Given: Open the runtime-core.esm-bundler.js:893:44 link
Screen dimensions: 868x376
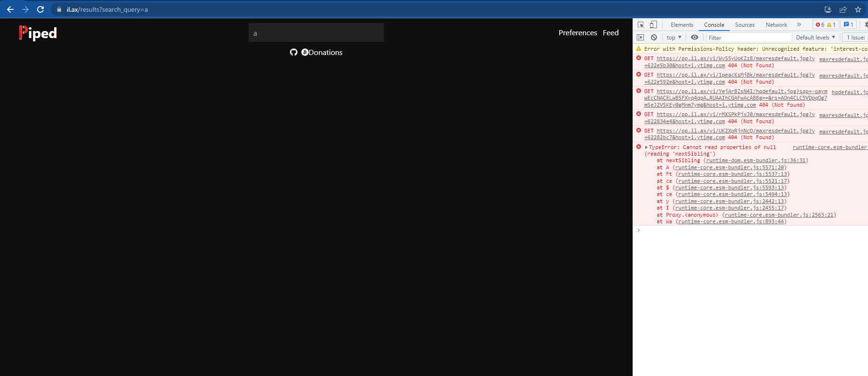Looking at the screenshot, I should [x=731, y=222].
